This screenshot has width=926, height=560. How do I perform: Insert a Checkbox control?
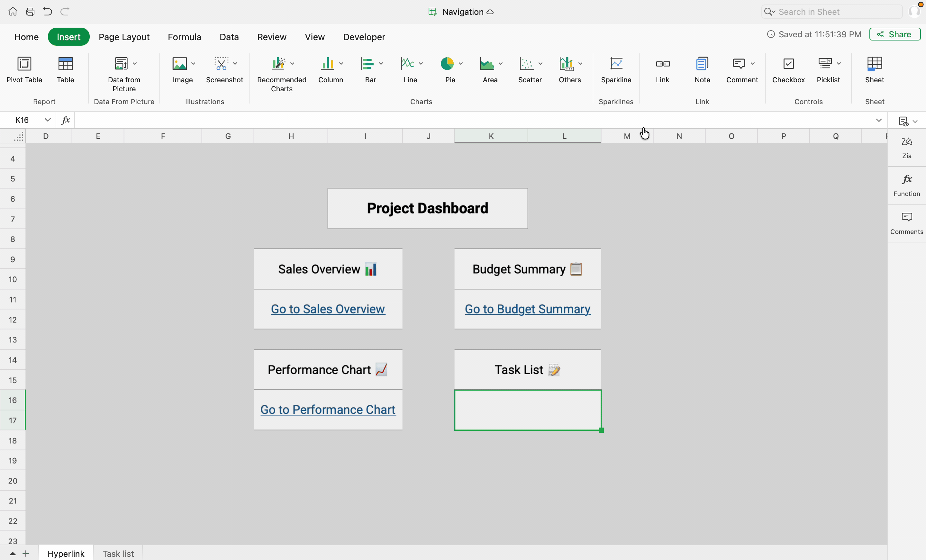(x=788, y=64)
